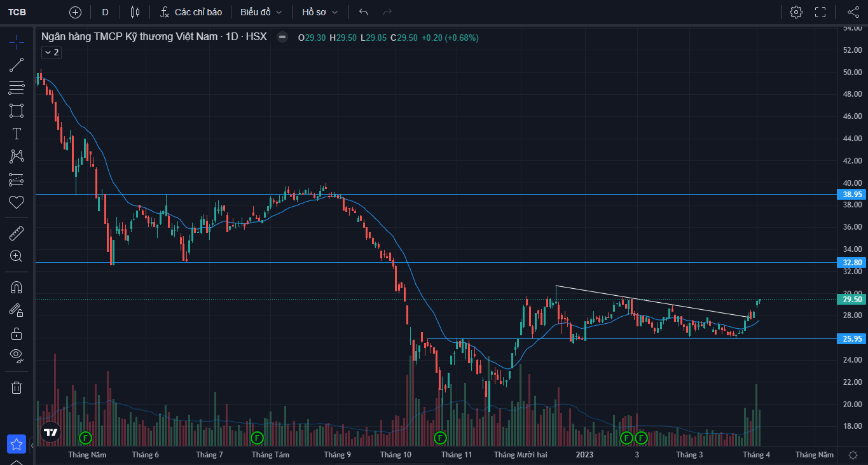Hide all drawings with eye icon
The height and width of the screenshot is (465, 868).
17,356
